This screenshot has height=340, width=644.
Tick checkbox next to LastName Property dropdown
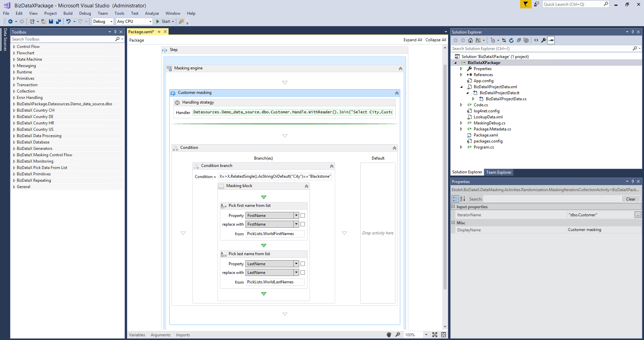coord(303,264)
